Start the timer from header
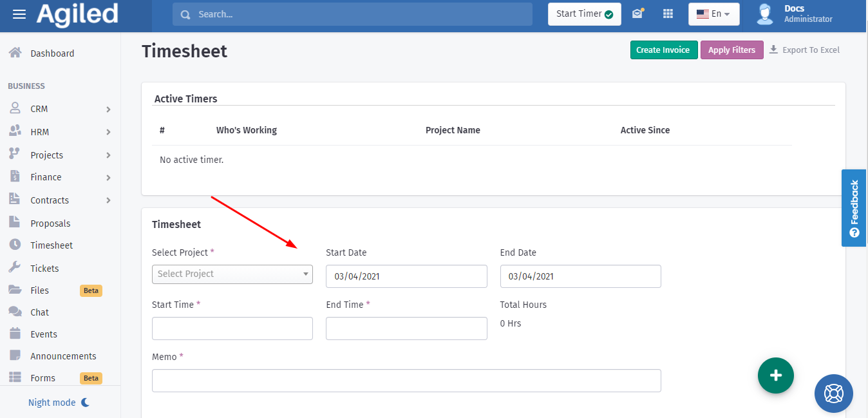Screen dimensions: 868x418 click(x=584, y=14)
